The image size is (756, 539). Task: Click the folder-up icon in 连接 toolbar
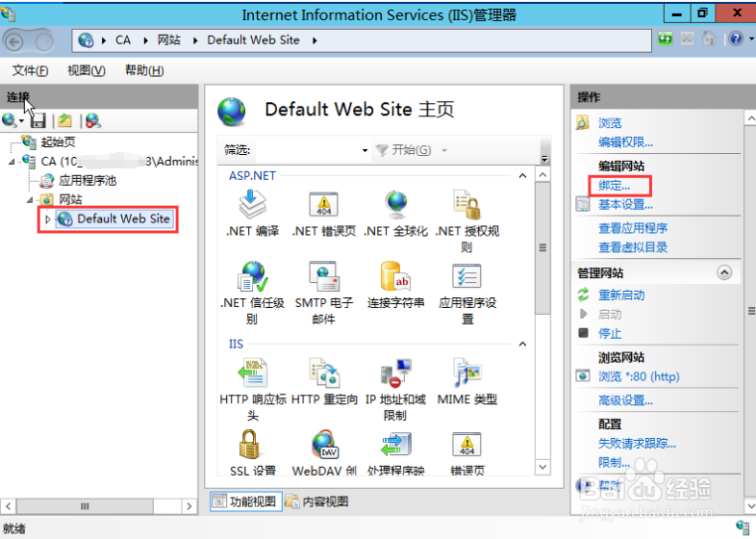65,120
